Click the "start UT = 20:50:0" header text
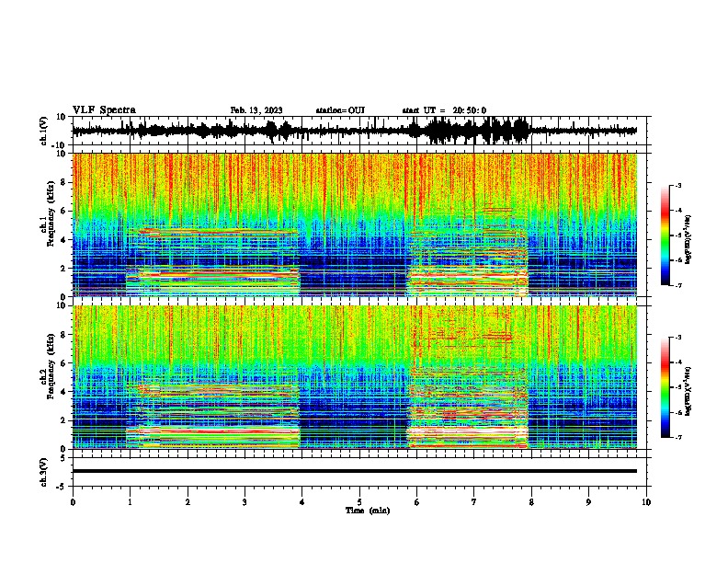This screenshot has width=728, height=563. 444,110
